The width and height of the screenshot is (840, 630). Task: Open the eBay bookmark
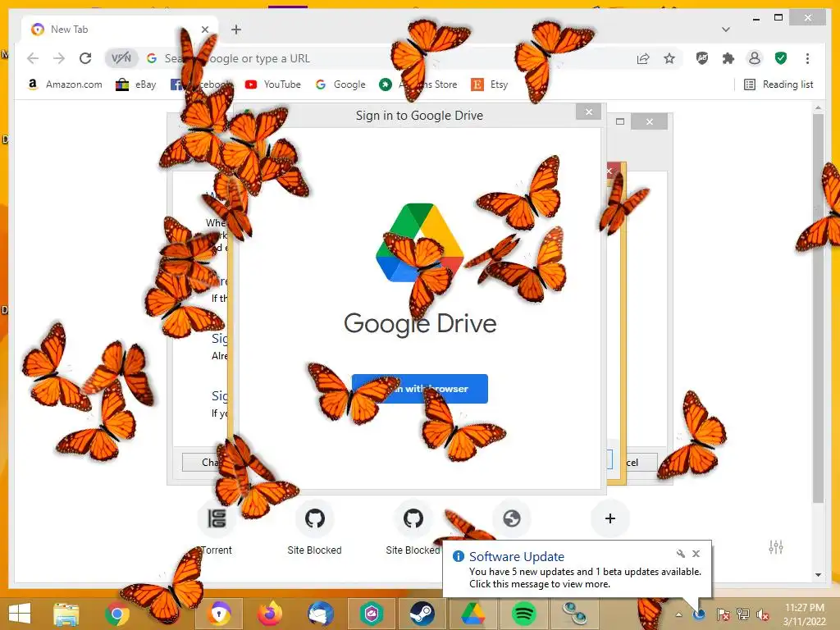point(135,84)
